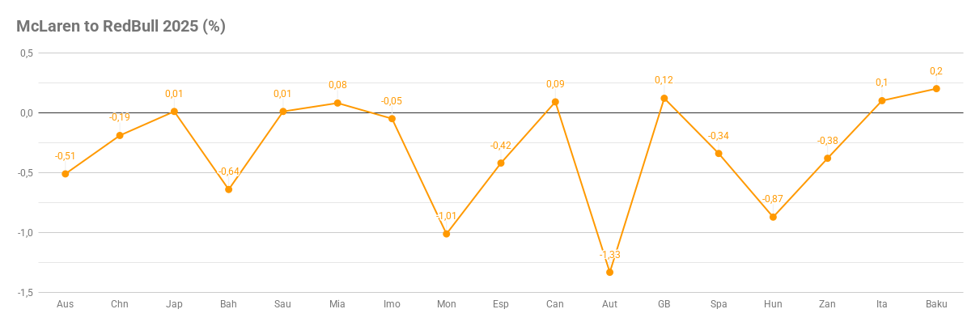Select the Aus data point at -0,51
980x326 pixels.
point(66,174)
